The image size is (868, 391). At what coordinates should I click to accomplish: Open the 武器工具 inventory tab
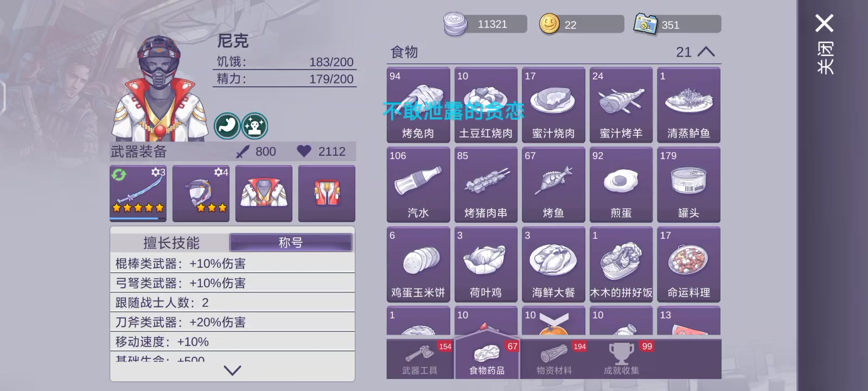coord(420,359)
